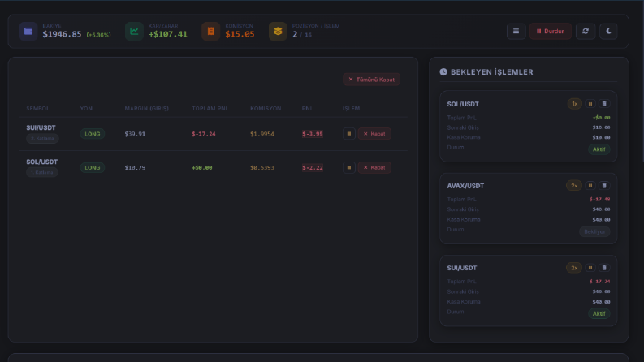The height and width of the screenshot is (362, 644).
Task: Toggle dark mode moon icon
Action: tap(609, 31)
